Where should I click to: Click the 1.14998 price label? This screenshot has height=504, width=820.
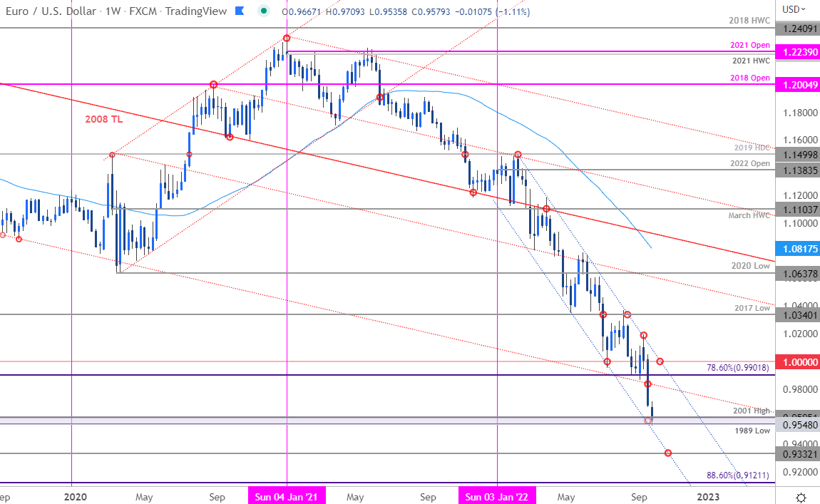coord(797,154)
